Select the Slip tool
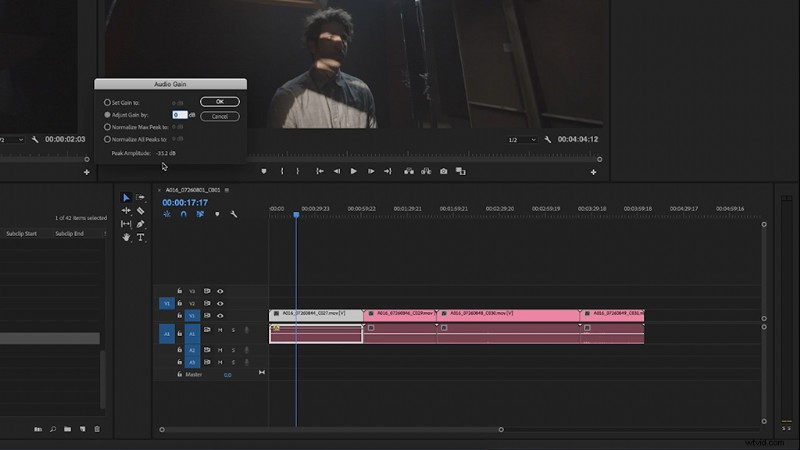The image size is (800, 450). click(126, 223)
